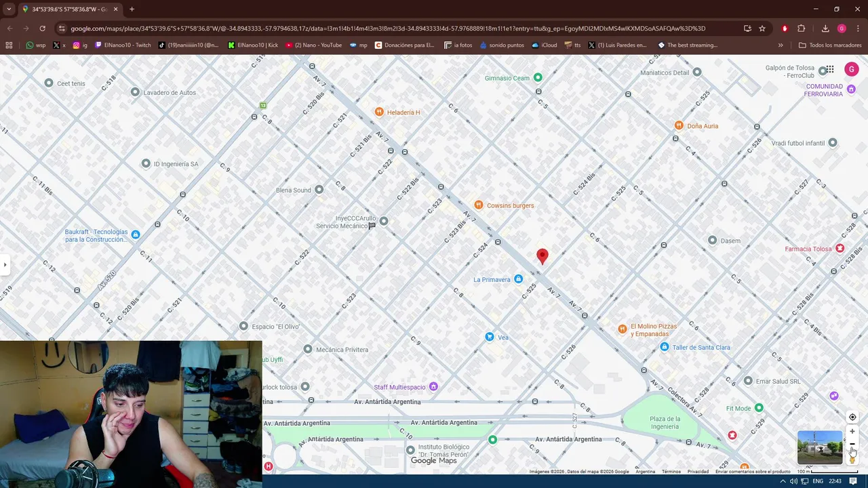Click the Argentina link in map footer
Viewport: 868px width, 488px height.
click(646, 472)
